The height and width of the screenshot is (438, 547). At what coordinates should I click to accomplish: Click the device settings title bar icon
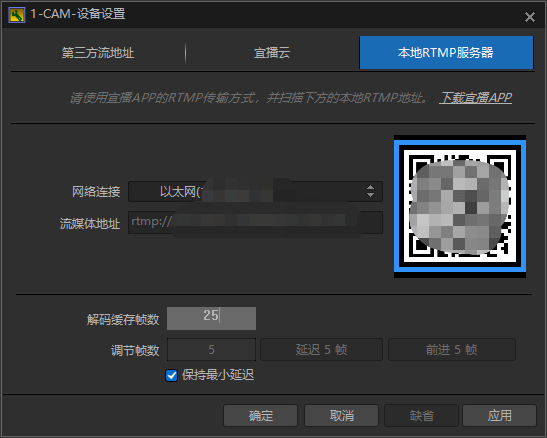click(17, 15)
